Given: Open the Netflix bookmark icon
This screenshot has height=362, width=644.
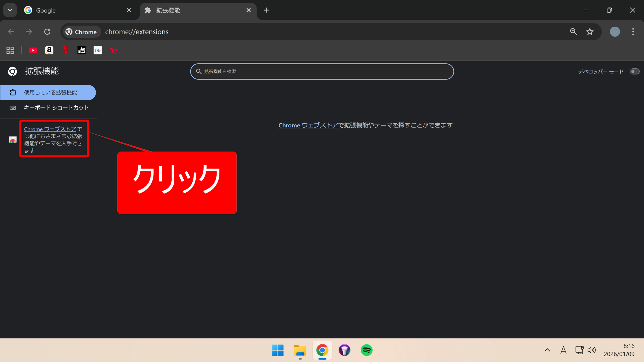Looking at the screenshot, I should point(65,51).
